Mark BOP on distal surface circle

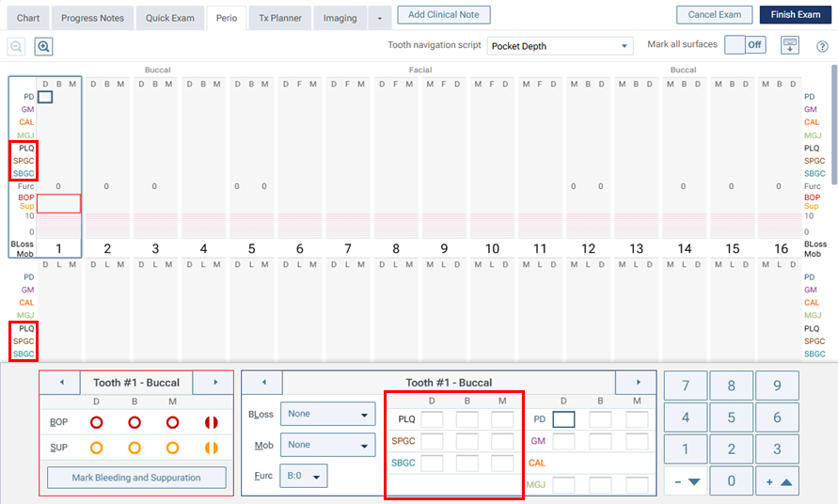(x=96, y=423)
